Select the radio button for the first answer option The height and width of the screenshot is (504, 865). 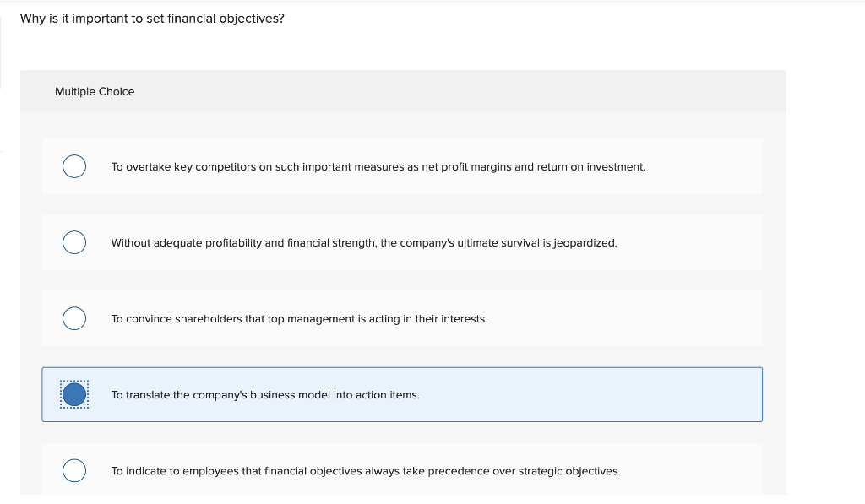(x=74, y=166)
